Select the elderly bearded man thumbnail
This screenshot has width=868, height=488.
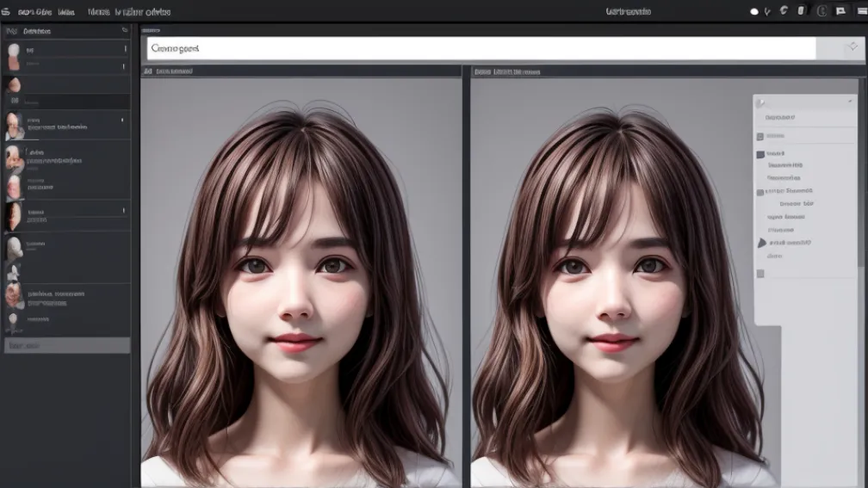pyautogui.click(x=15, y=126)
